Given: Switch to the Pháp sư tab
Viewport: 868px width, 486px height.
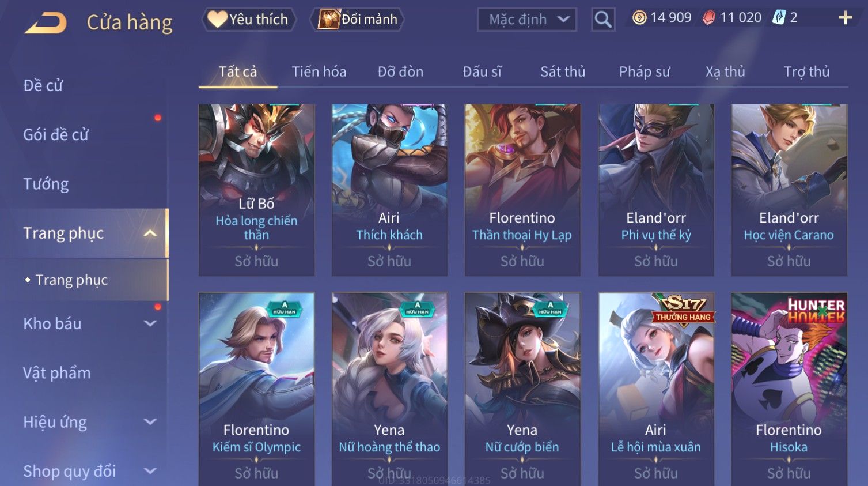Looking at the screenshot, I should click(645, 71).
